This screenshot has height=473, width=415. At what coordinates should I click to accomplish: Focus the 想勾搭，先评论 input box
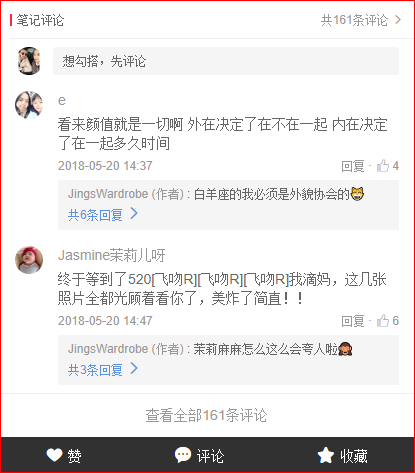point(226,61)
